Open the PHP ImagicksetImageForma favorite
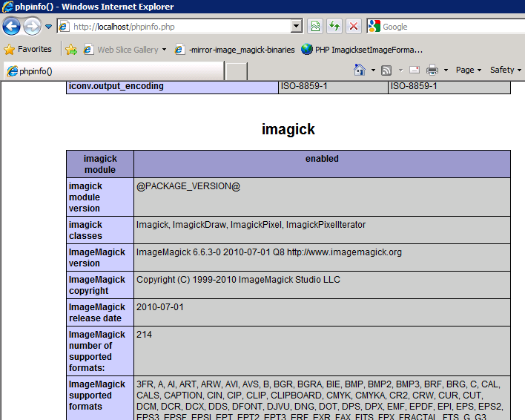 pos(362,50)
